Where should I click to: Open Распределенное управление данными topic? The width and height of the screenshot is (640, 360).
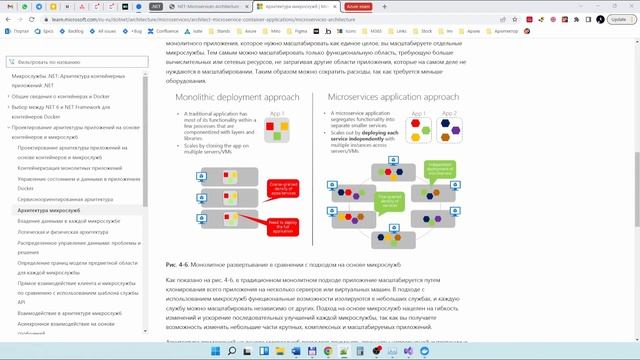point(79,247)
